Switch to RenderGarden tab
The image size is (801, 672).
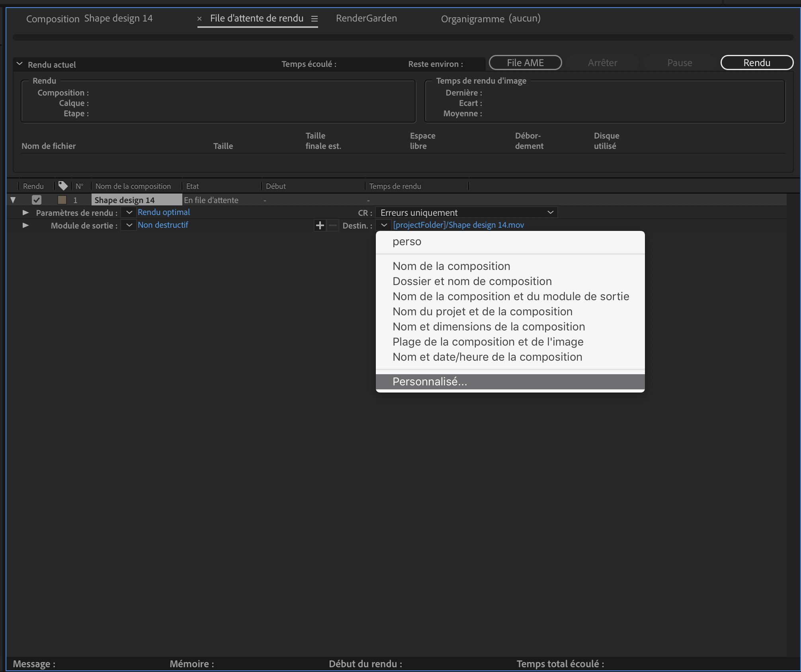[x=366, y=18]
